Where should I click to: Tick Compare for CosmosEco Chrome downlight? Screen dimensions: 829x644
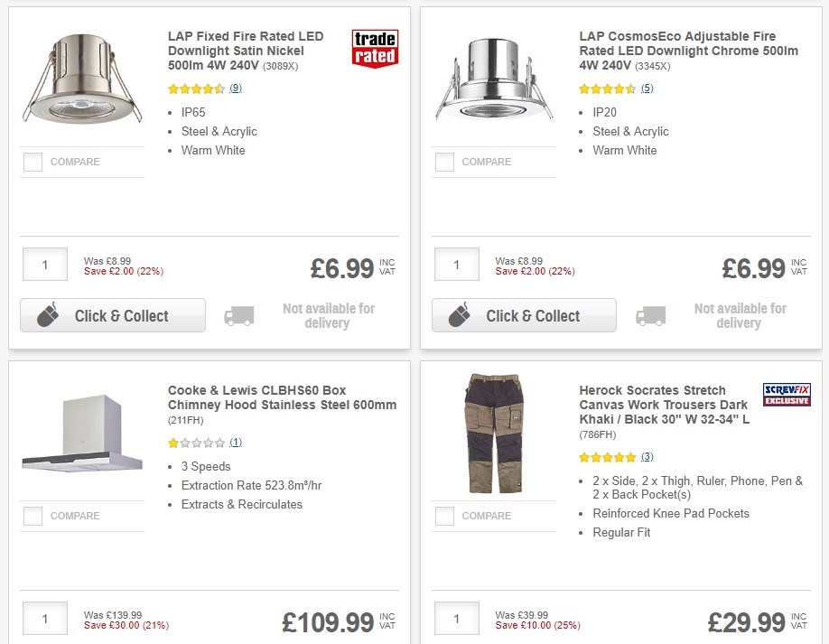point(444,163)
